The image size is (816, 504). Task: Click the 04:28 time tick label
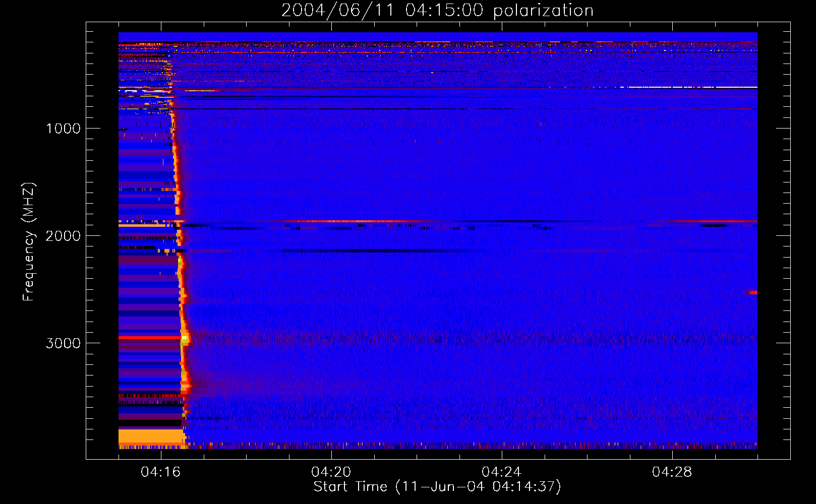tap(672, 472)
